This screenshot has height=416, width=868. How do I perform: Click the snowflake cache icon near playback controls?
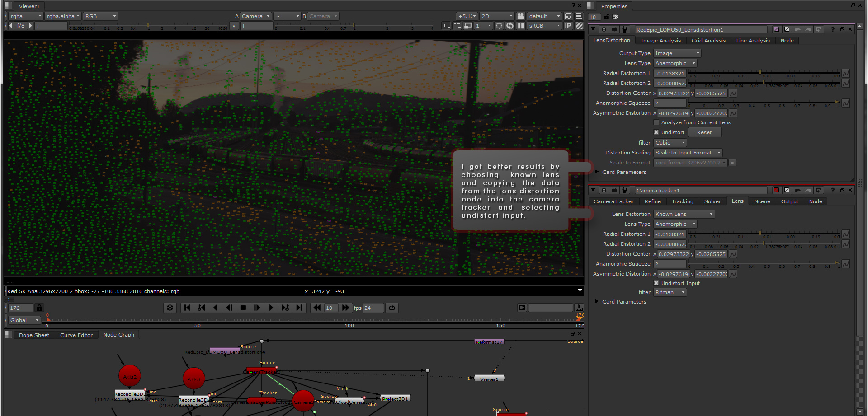pyautogui.click(x=170, y=308)
